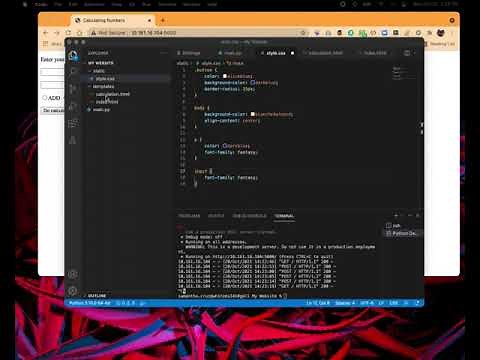Click the split editor icon
Screen dimensions: 480x360
[x=407, y=53]
